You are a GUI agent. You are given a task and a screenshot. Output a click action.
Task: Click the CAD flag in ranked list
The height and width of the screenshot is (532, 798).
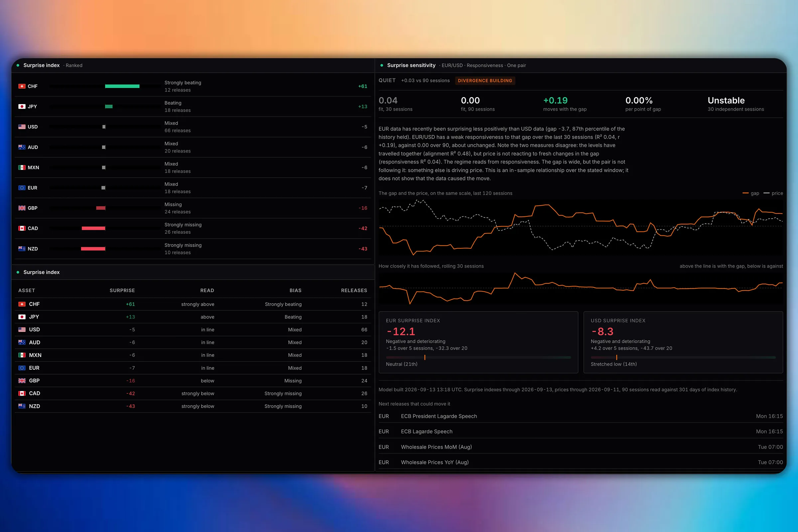(22, 228)
